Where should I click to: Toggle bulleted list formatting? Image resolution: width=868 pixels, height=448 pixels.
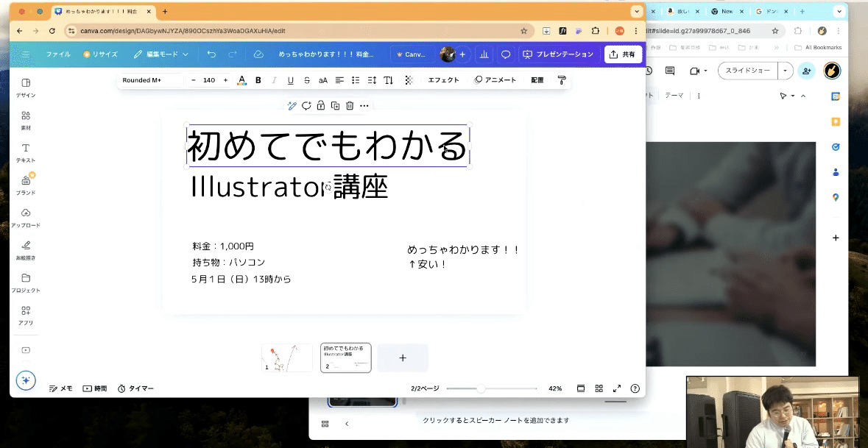tap(356, 80)
